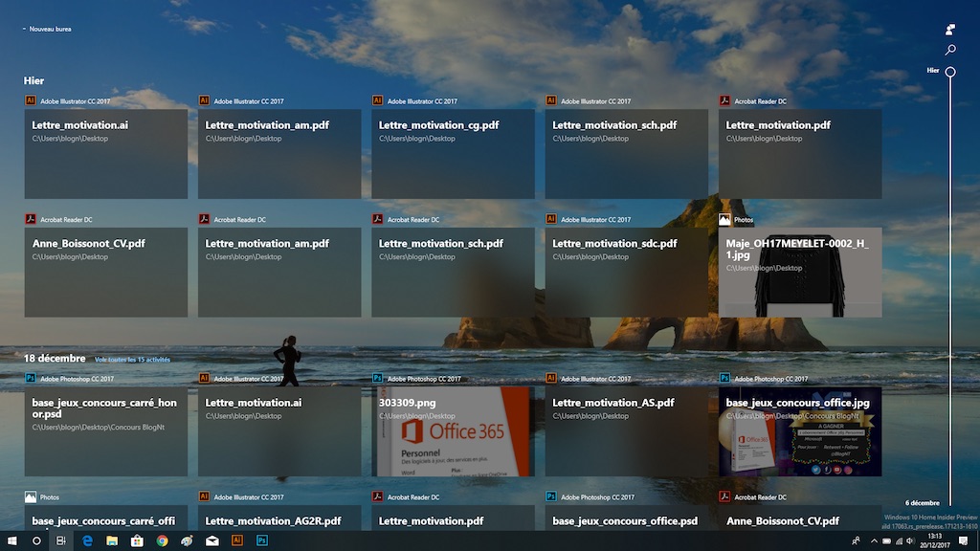
Task: Open Microsoft Edge from the taskbar
Action: 86,541
